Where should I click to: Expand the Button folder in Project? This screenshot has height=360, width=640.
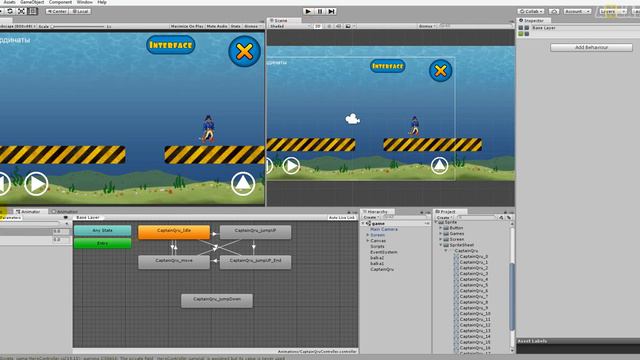pyautogui.click(x=441, y=228)
